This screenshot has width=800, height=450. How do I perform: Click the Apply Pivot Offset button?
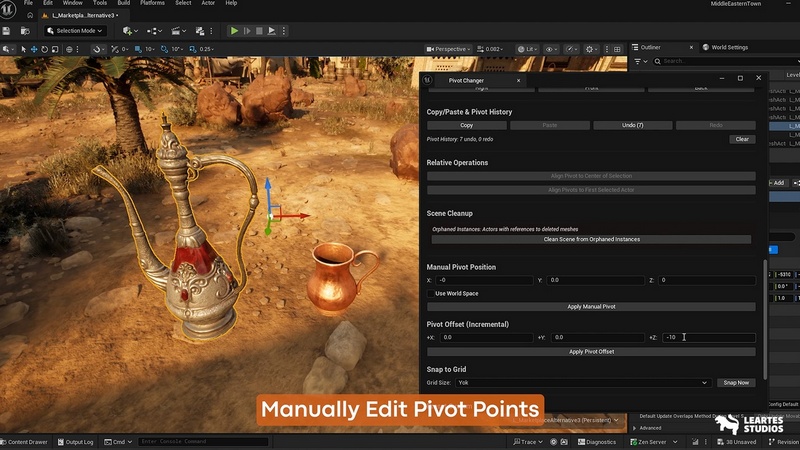[x=591, y=352]
